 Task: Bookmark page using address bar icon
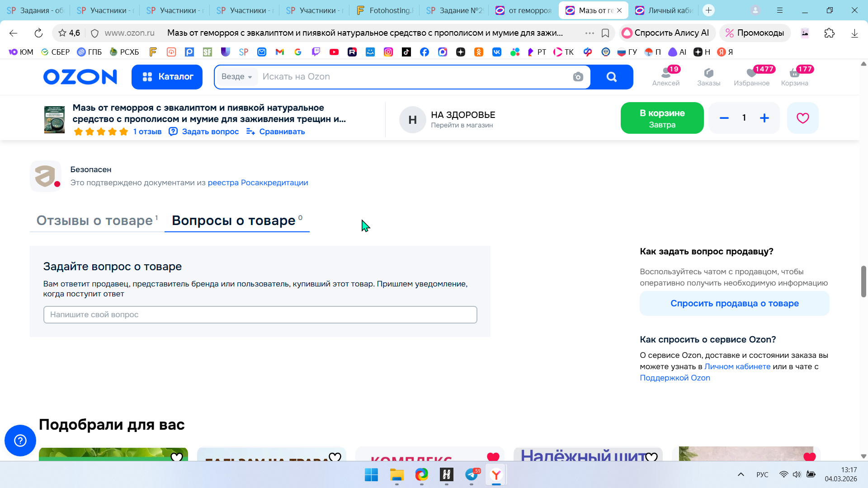pos(605,33)
